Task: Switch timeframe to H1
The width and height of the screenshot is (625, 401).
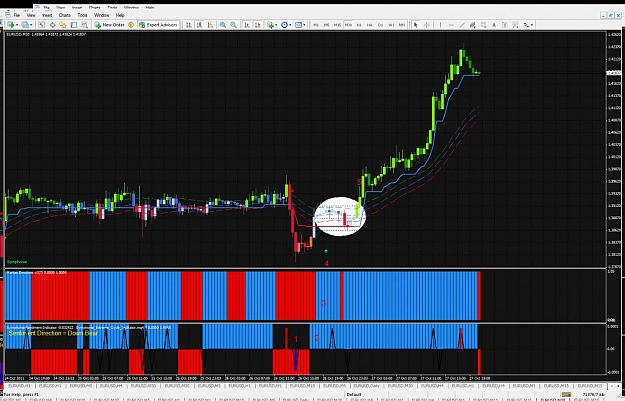Action: (359, 25)
